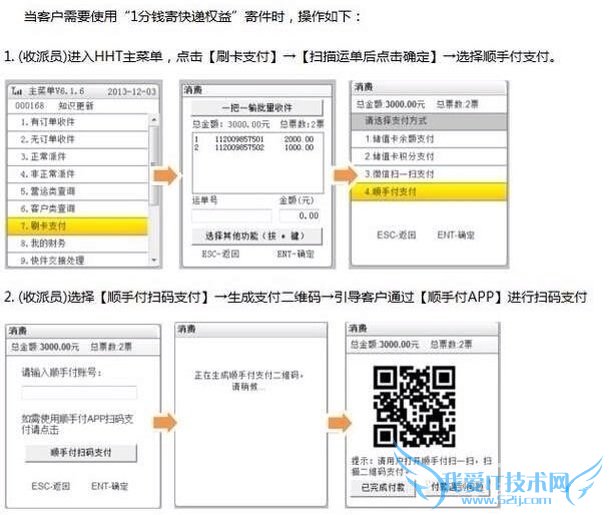Open highlighted 7. 刷卡支付 menu item
Viewport: 609px width, 515px height.
click(78, 226)
